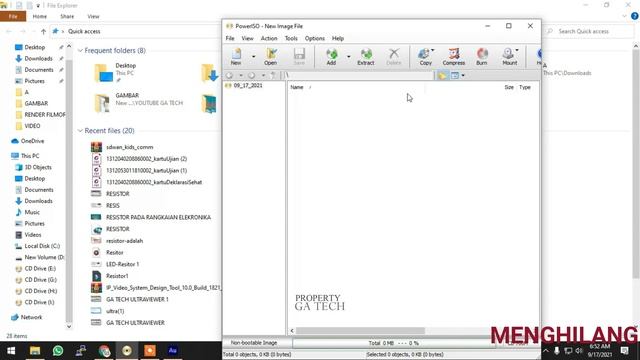The image size is (640, 360).
Task: Open the Add button dropdown arrow
Action: [x=349, y=56]
